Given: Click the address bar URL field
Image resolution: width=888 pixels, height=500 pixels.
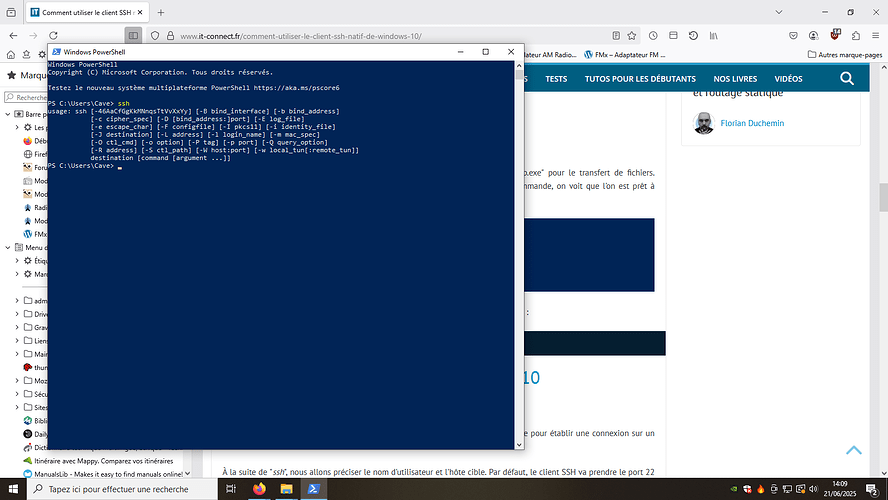Looking at the screenshot, I should (x=391, y=36).
